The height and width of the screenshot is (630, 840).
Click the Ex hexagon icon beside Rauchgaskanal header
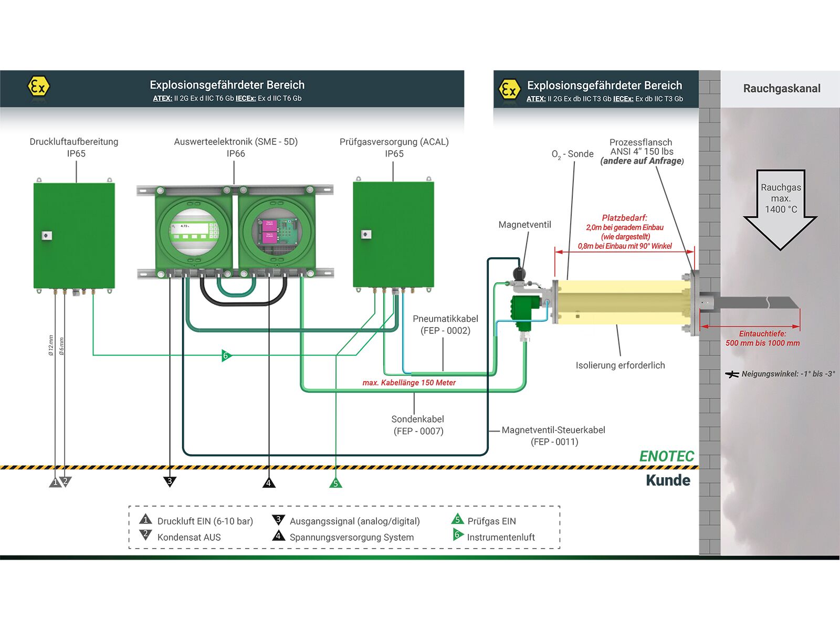(x=509, y=90)
